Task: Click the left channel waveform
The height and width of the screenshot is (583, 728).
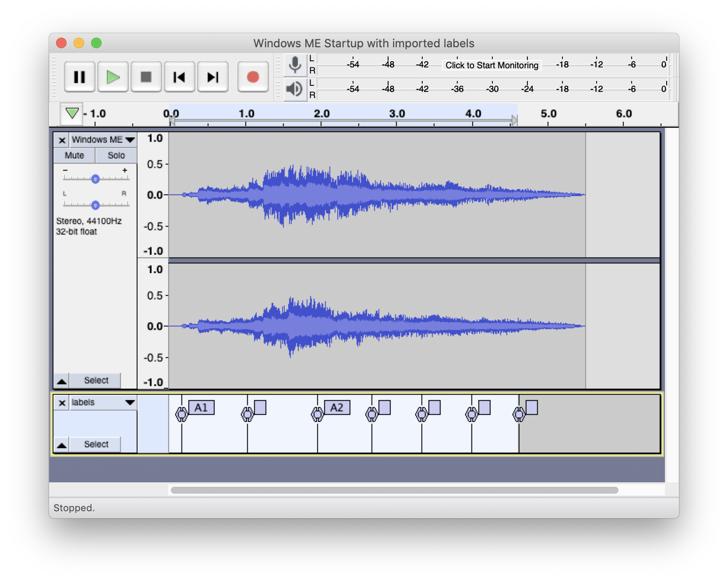Action: 377,195
